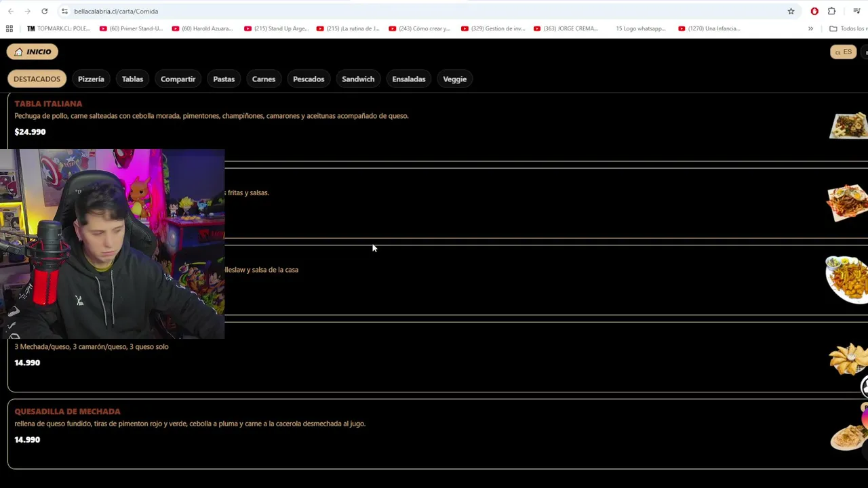Click the address bar URL field

[427, 11]
